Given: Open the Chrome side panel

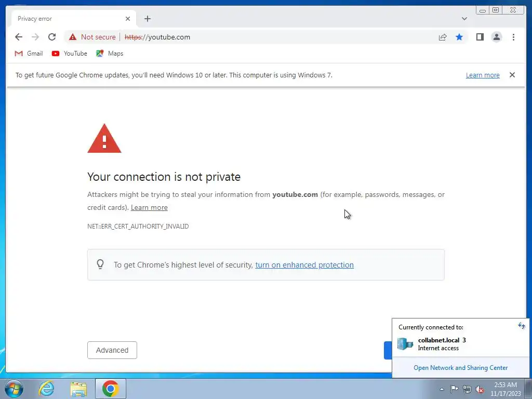Looking at the screenshot, I should tap(480, 37).
